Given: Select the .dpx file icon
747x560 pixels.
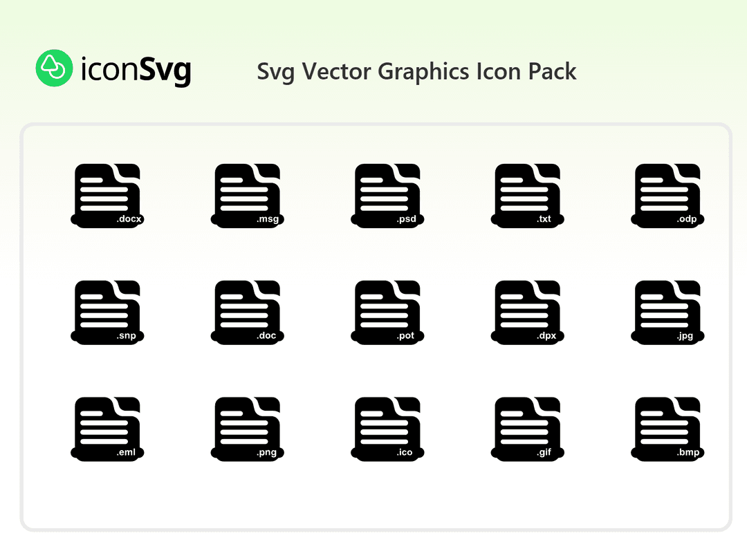Looking at the screenshot, I should pyautogui.click(x=527, y=311).
